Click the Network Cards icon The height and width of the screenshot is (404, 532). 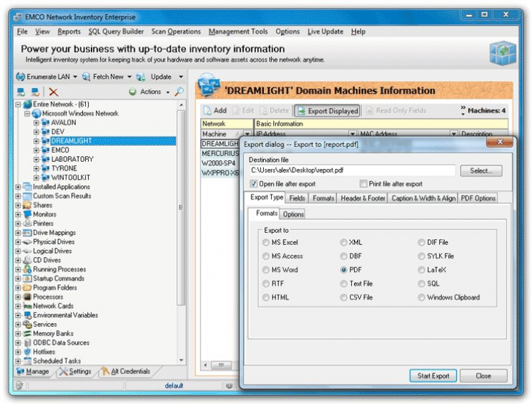[27, 306]
